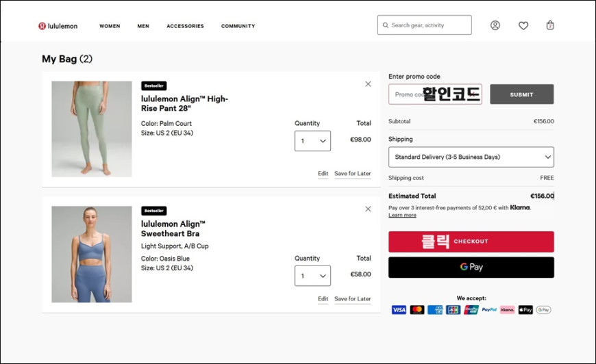Open the green pant product thumbnail
Screen dimensions: 596x364
(x=92, y=129)
